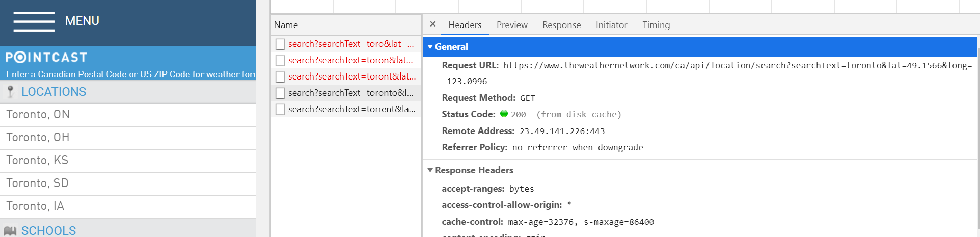Screen dimensions: 980x237
Task: Open the Initiator tab
Action: (x=612, y=25)
